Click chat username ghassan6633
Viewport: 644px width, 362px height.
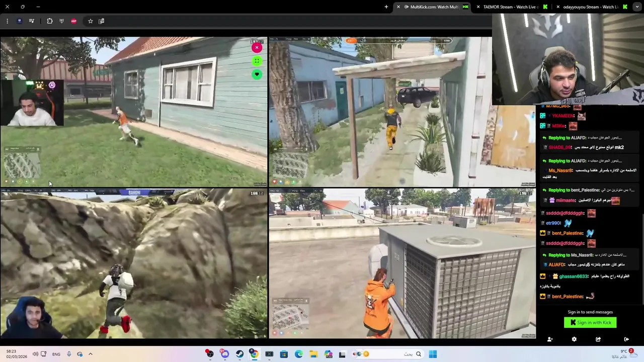click(x=573, y=277)
